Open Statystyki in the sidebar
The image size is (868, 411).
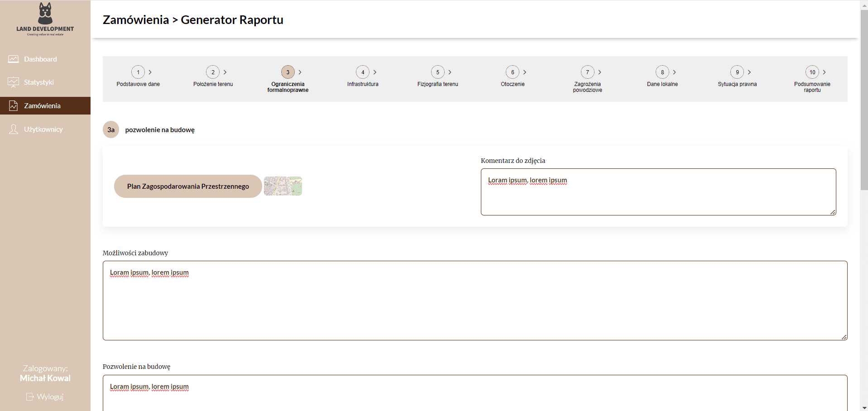coord(45,82)
